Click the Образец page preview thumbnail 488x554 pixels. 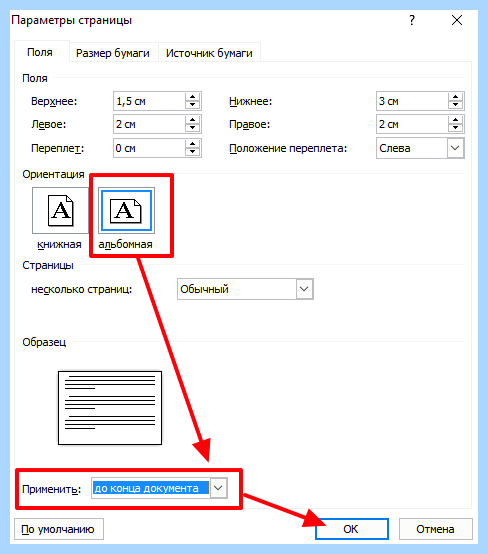pos(110,408)
